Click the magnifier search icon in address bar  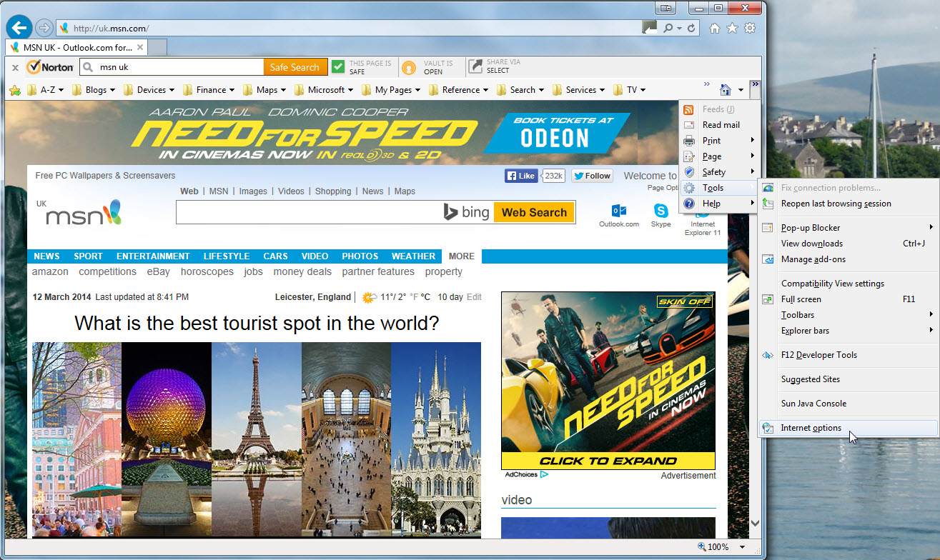pos(668,28)
